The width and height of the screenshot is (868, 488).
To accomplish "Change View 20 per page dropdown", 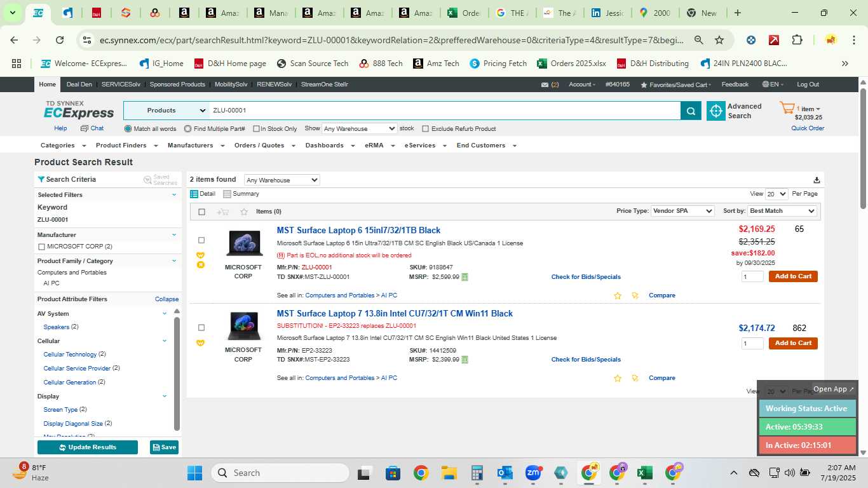I will (776, 194).
